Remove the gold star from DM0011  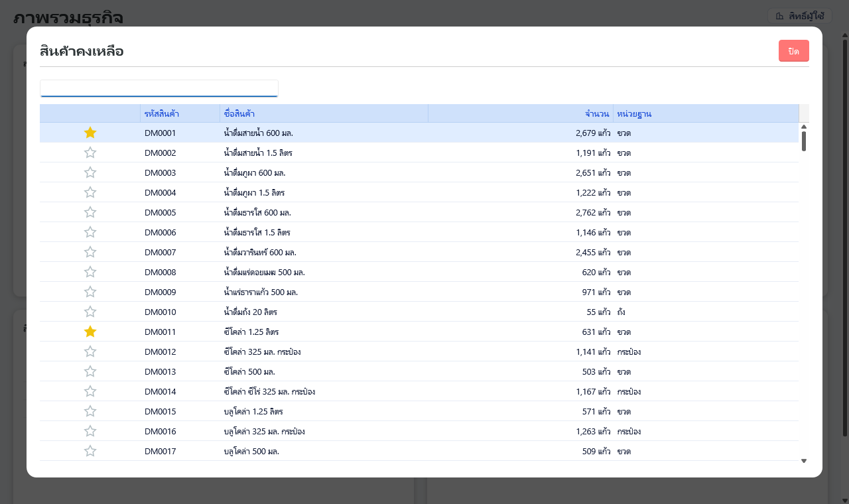tap(90, 332)
